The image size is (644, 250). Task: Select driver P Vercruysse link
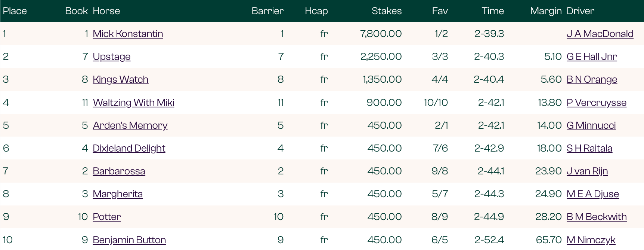[x=596, y=103]
